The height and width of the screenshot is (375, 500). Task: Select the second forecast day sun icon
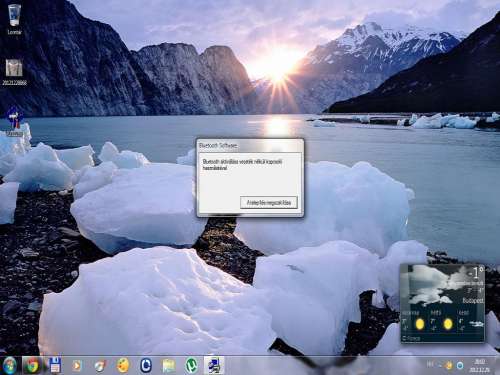(448, 324)
